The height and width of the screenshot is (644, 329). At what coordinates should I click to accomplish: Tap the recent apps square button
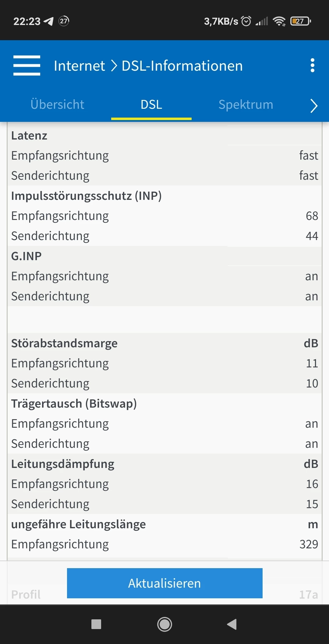pyautogui.click(x=96, y=624)
